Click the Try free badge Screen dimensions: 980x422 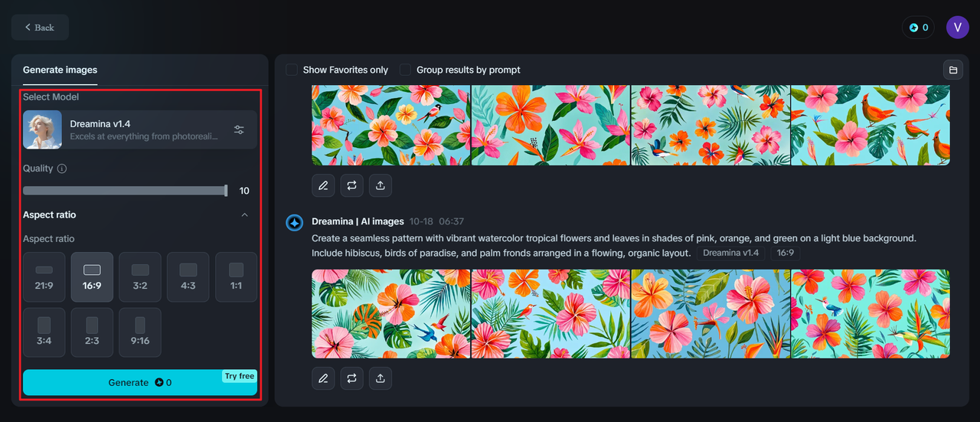[x=240, y=376]
